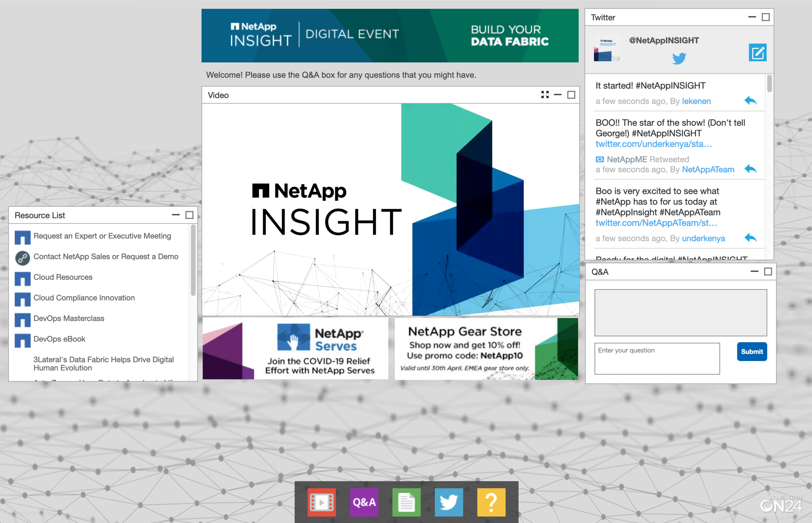Click the retweet icon next to NetAppME
812x523 pixels.
click(x=600, y=159)
